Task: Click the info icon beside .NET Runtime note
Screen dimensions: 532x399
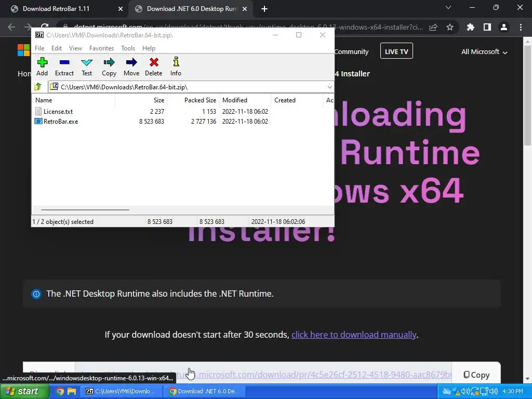Action: (36, 294)
